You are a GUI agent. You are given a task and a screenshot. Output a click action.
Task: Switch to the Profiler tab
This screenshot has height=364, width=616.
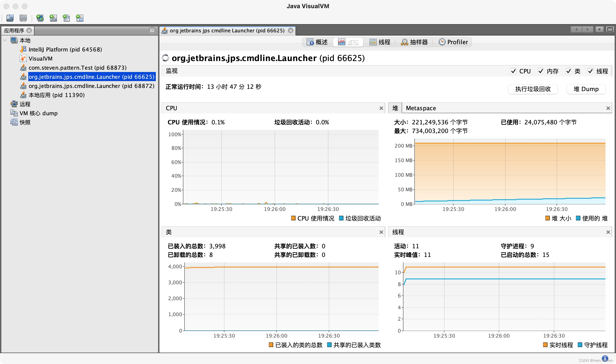(453, 42)
